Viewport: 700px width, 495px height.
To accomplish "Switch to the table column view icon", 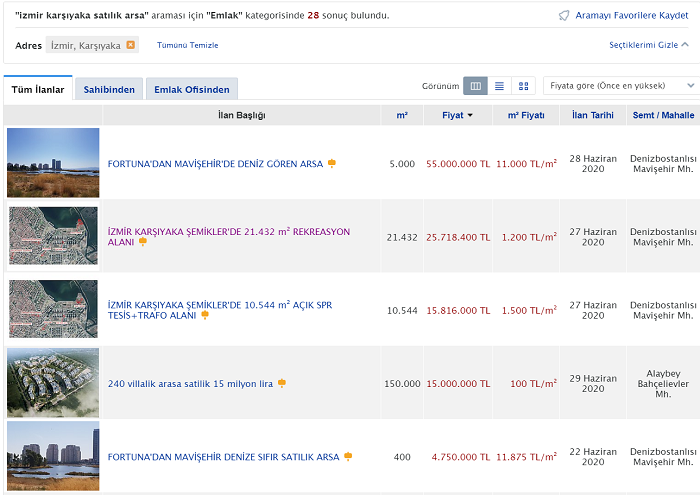I will tap(475, 86).
